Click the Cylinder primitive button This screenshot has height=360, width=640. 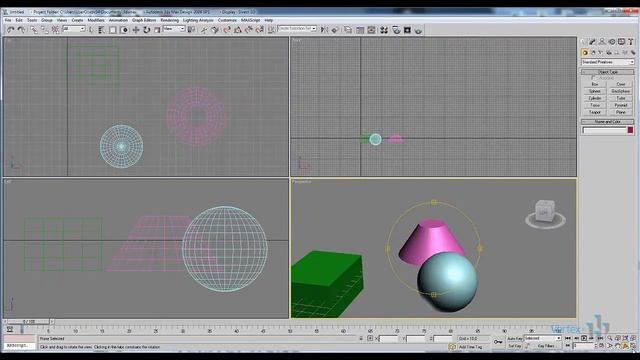click(x=595, y=98)
